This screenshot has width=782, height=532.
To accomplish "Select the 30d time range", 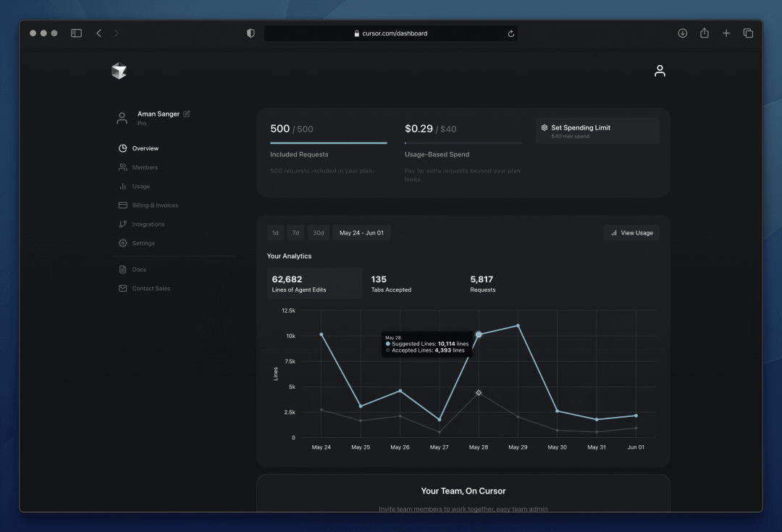I will pos(318,233).
